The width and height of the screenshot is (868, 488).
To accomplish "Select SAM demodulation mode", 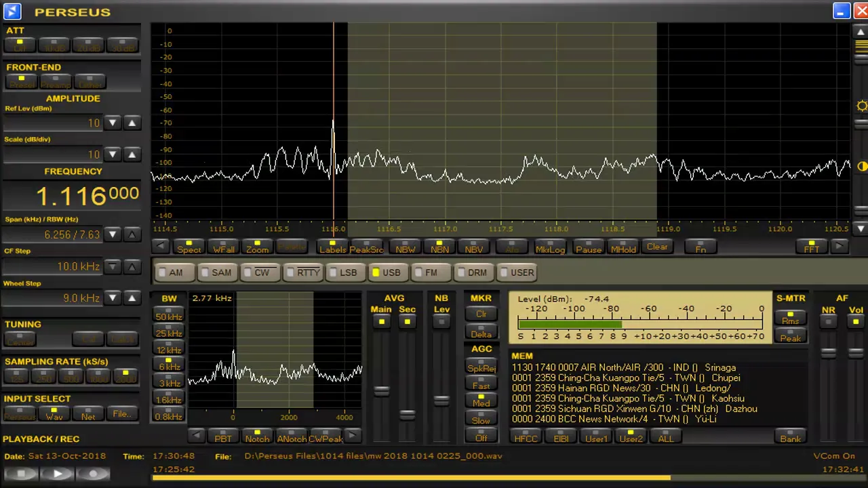I will (216, 272).
